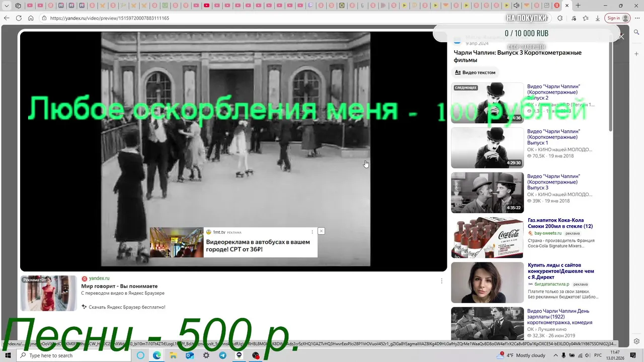Click the yandex.ru advertiser label

99,278
